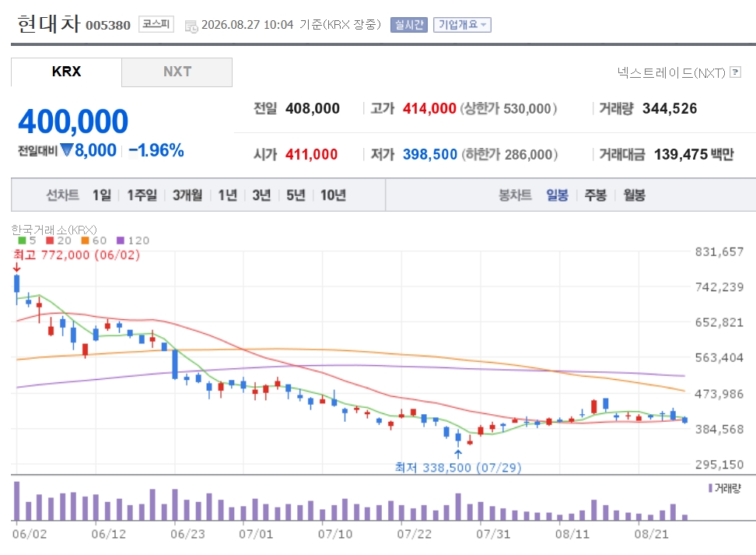Click the 384,568 price axis label
This screenshot has height=555, width=756.
click(719, 429)
